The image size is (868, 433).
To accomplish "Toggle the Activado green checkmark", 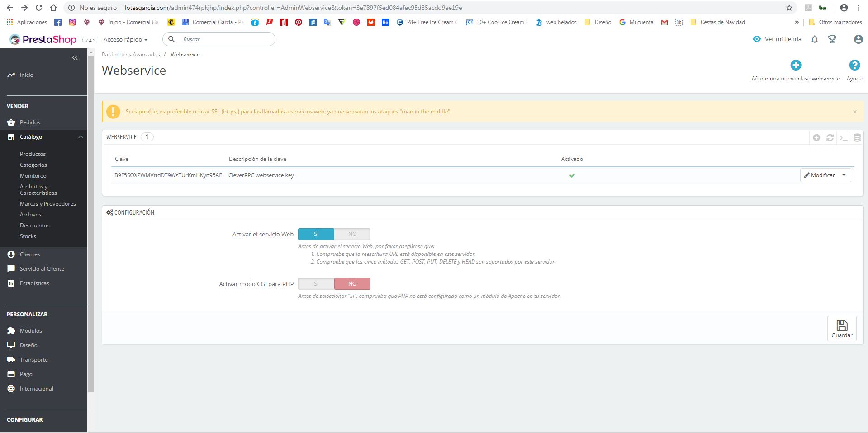I will click(x=572, y=175).
